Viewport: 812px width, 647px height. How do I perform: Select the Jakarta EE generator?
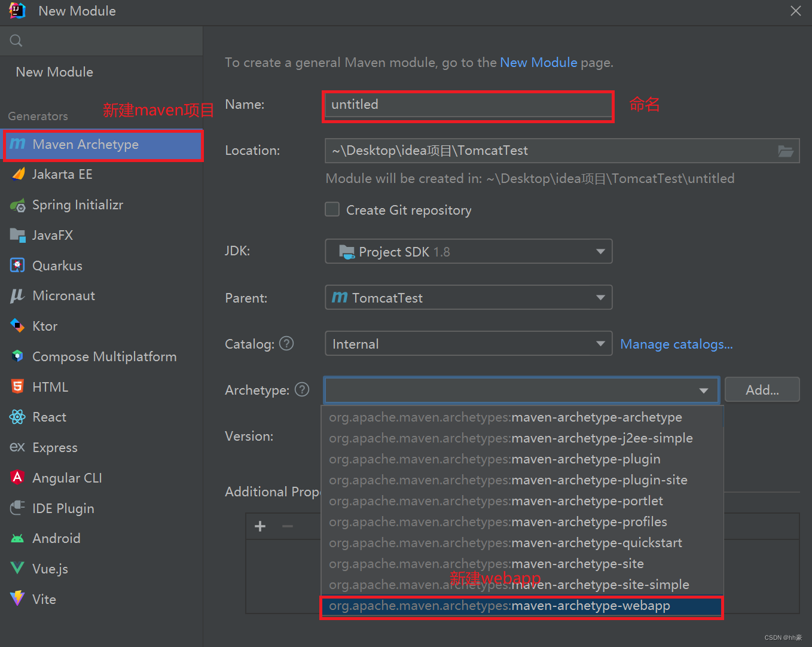pyautogui.click(x=102, y=174)
